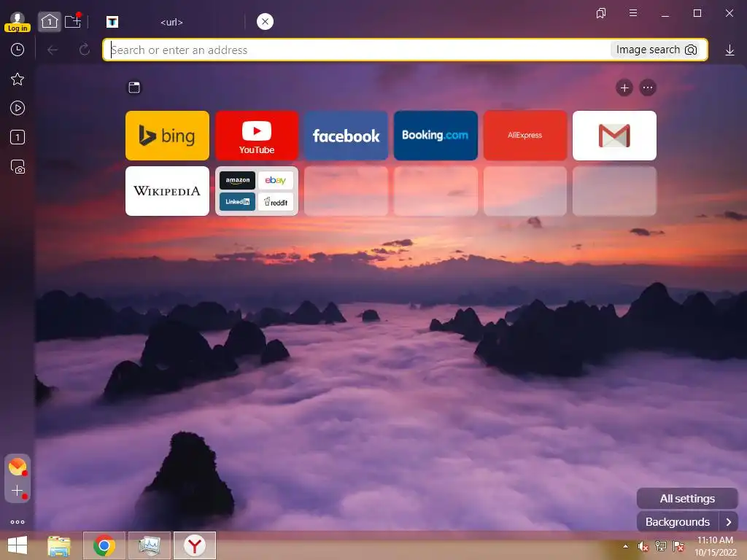Add a sidebar app with plus icon
The height and width of the screenshot is (560, 747).
coord(18,491)
